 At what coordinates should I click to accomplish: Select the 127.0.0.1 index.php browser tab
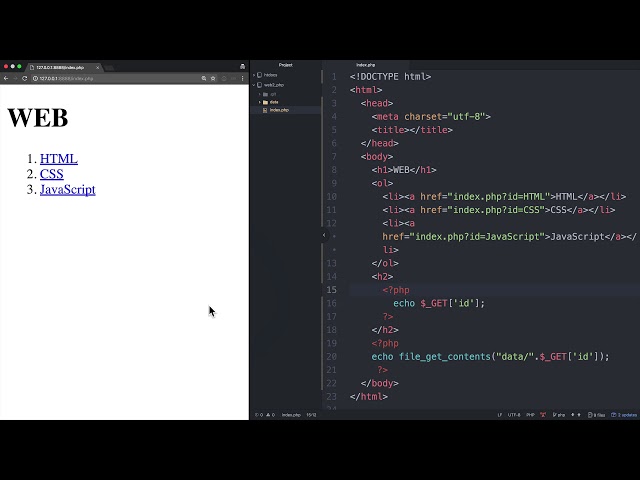pyautogui.click(x=63, y=67)
